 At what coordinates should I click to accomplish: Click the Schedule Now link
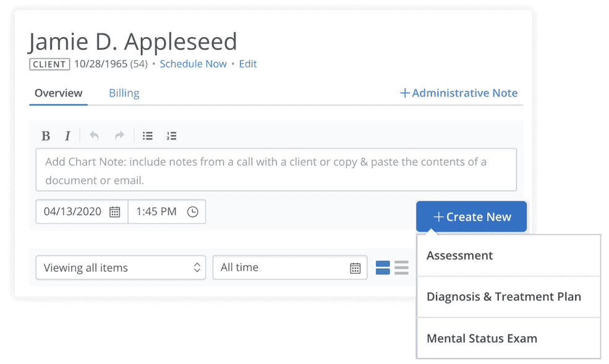coord(193,64)
